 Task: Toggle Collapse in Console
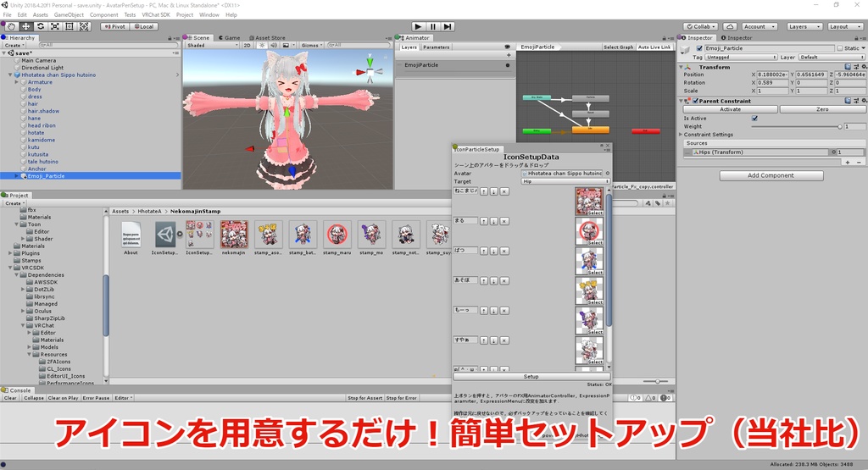(x=33, y=397)
